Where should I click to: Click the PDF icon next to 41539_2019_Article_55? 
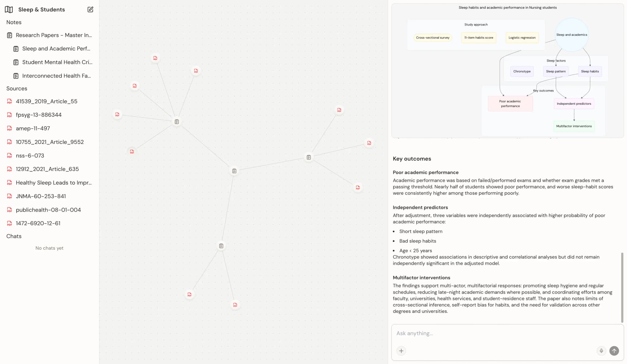(9, 101)
